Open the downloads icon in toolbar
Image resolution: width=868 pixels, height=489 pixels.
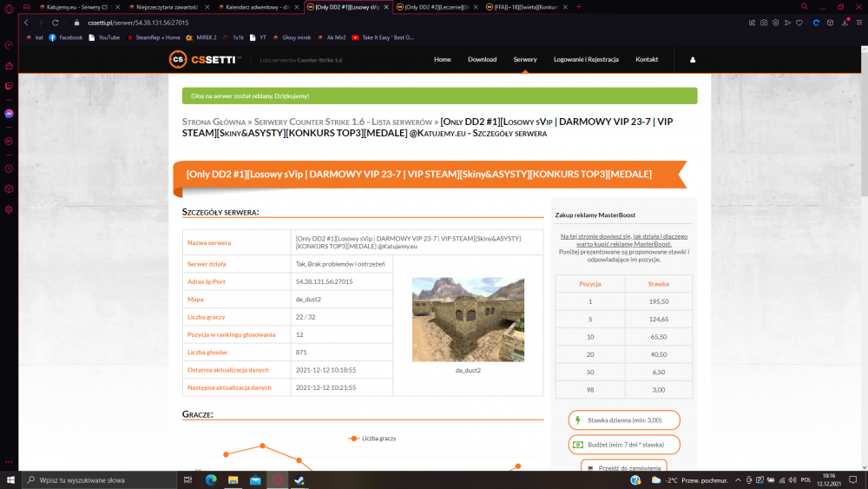pyautogui.click(x=845, y=23)
